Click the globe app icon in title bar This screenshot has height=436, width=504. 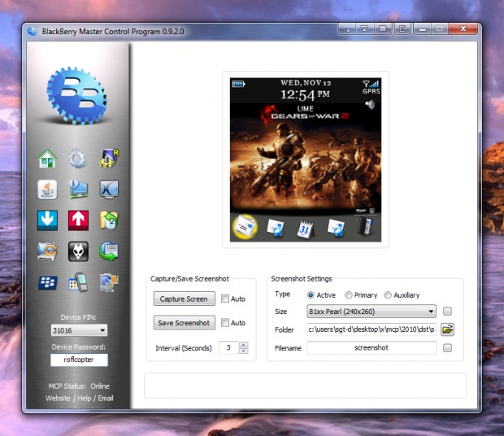click(32, 31)
